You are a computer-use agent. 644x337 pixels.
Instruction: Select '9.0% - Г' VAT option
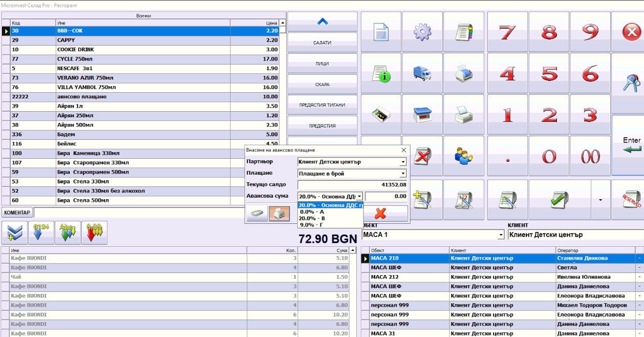pyautogui.click(x=330, y=225)
